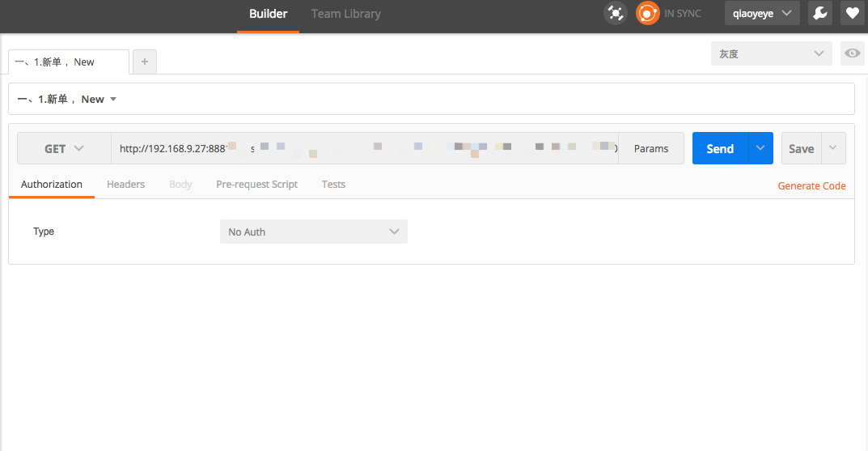Open the GET method dropdown
868x451 pixels.
pos(64,148)
